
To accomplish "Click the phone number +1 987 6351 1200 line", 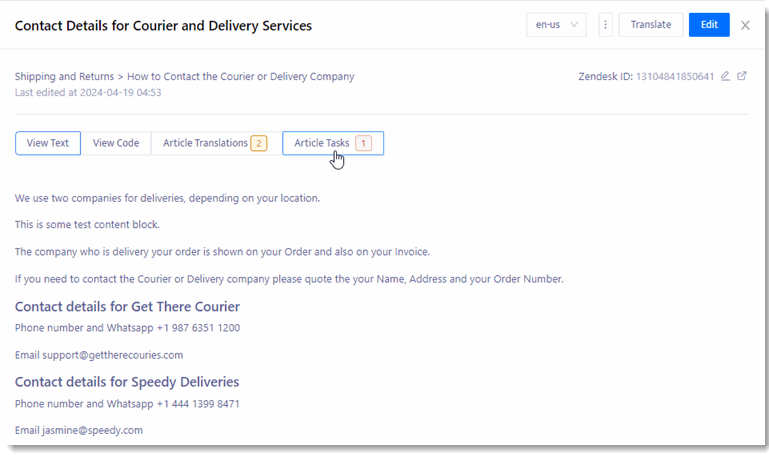I will (127, 328).
